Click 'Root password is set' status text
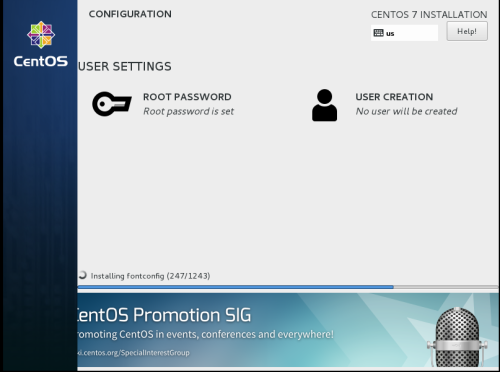The image size is (500, 372). (189, 111)
